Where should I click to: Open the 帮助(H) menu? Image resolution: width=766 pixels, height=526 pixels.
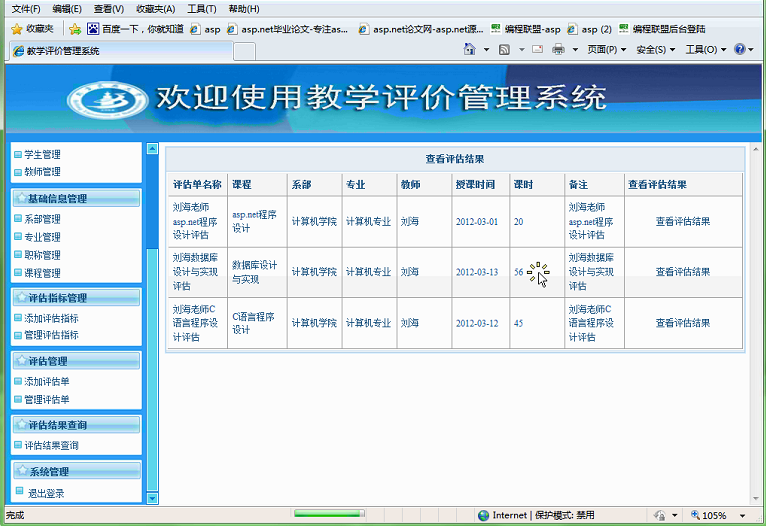[244, 9]
